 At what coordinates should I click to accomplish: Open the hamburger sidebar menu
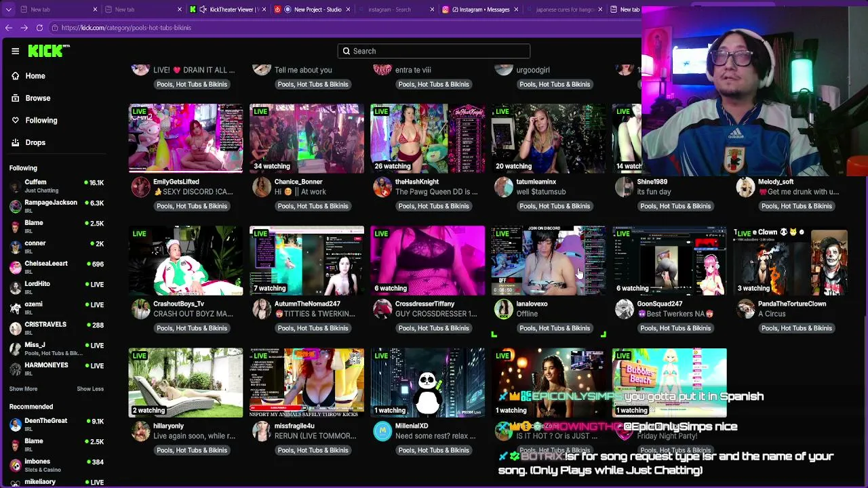pos(15,51)
